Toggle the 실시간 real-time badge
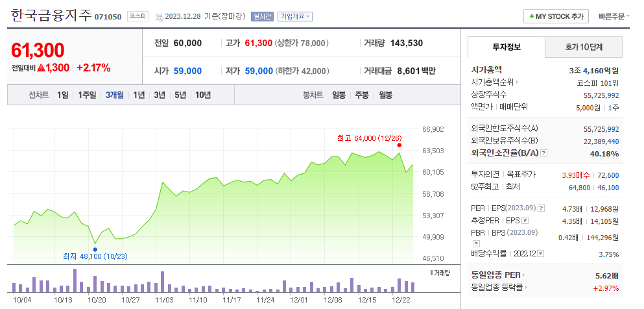Image resolution: width=644 pixels, height=309 pixels. 262,16
